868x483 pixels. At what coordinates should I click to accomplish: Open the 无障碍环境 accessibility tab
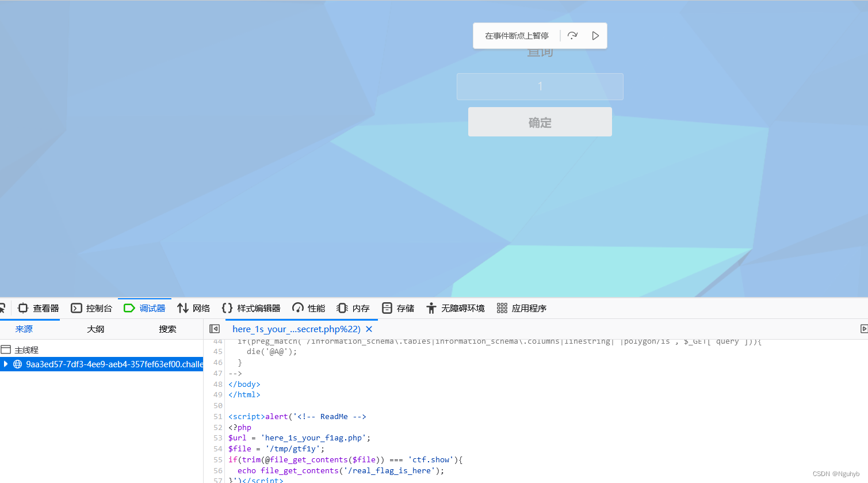click(x=456, y=309)
